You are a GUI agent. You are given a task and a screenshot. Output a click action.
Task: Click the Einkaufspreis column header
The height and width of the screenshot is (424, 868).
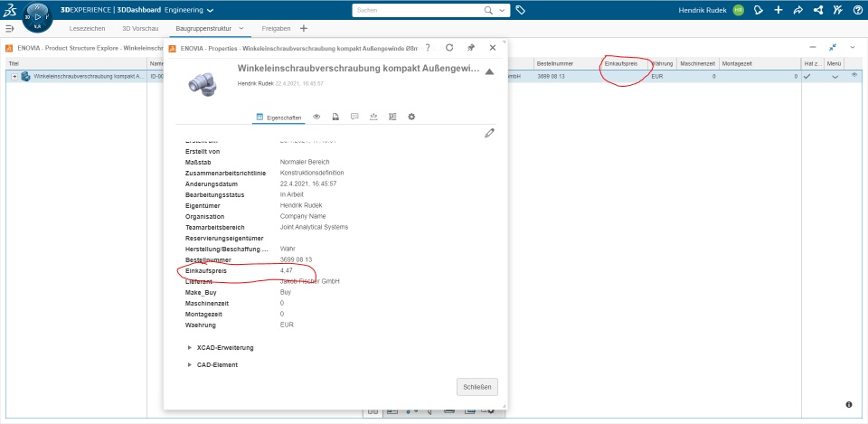621,64
